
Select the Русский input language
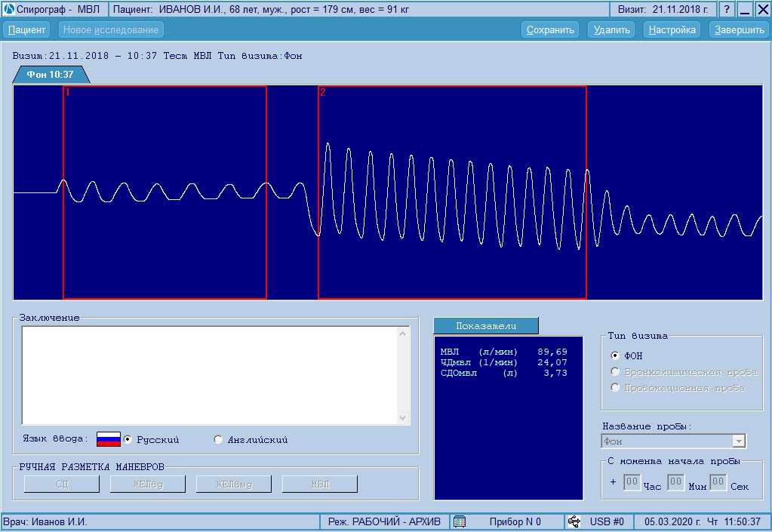pos(128,439)
